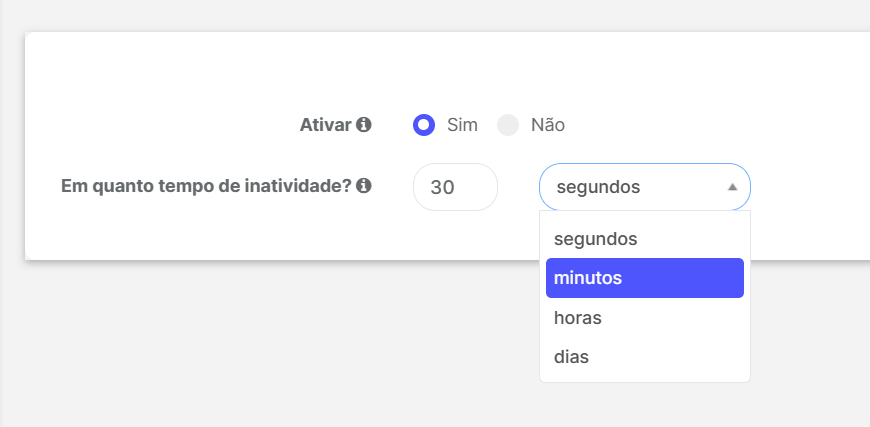Click the info icon beside inactivity time question
The width and height of the screenshot is (870, 427).
[363, 185]
